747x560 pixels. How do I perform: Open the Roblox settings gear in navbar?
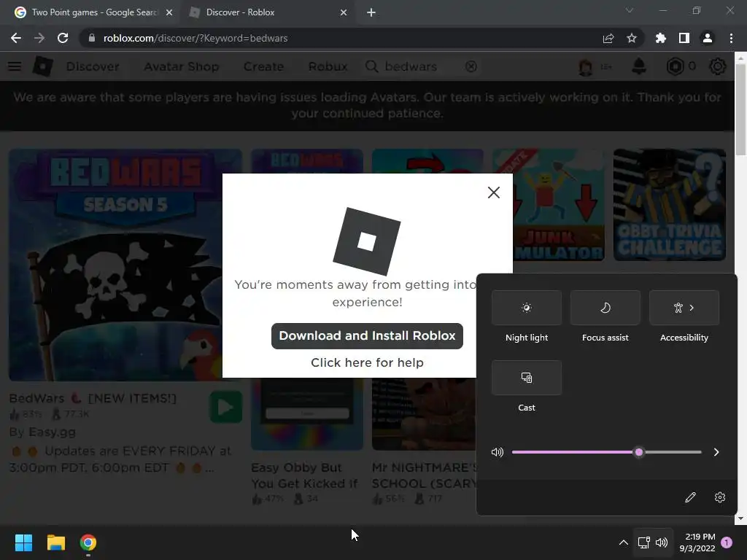pos(718,66)
